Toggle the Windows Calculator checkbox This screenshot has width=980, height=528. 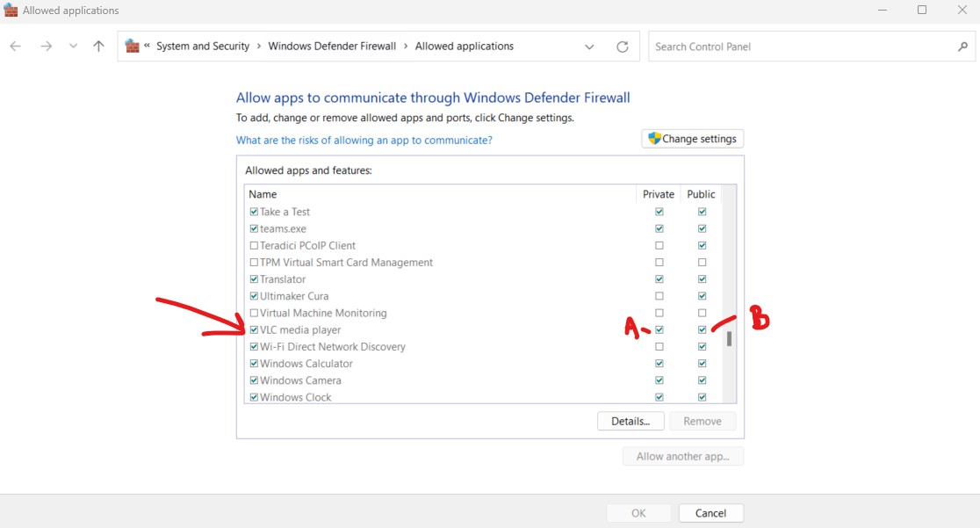pos(254,364)
